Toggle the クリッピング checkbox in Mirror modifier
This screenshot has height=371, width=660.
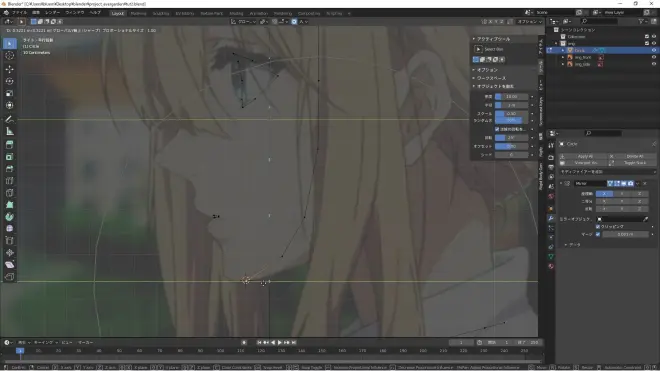pyautogui.click(x=598, y=227)
